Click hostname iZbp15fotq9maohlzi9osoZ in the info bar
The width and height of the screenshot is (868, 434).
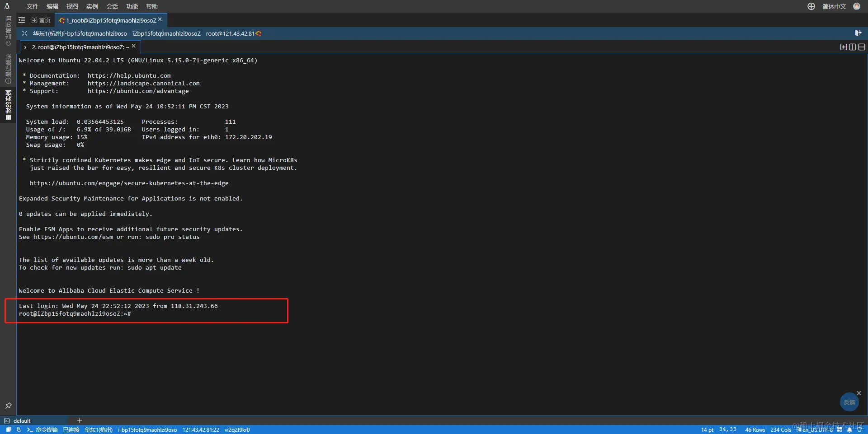coord(166,34)
